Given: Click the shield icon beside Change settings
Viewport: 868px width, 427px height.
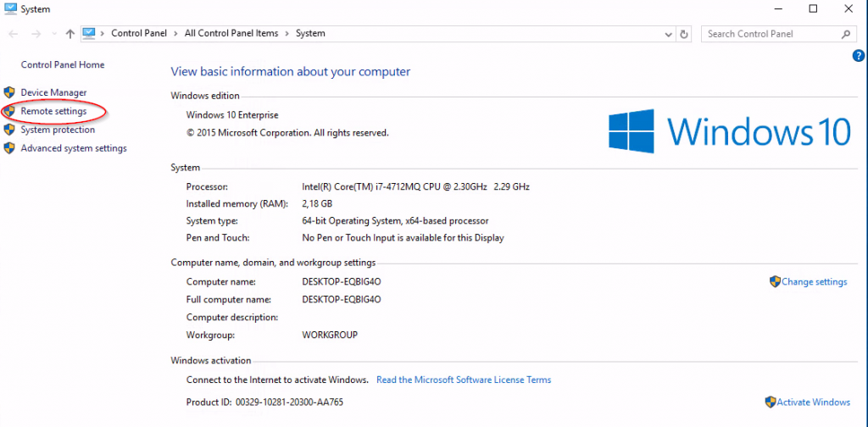Looking at the screenshot, I should point(775,281).
